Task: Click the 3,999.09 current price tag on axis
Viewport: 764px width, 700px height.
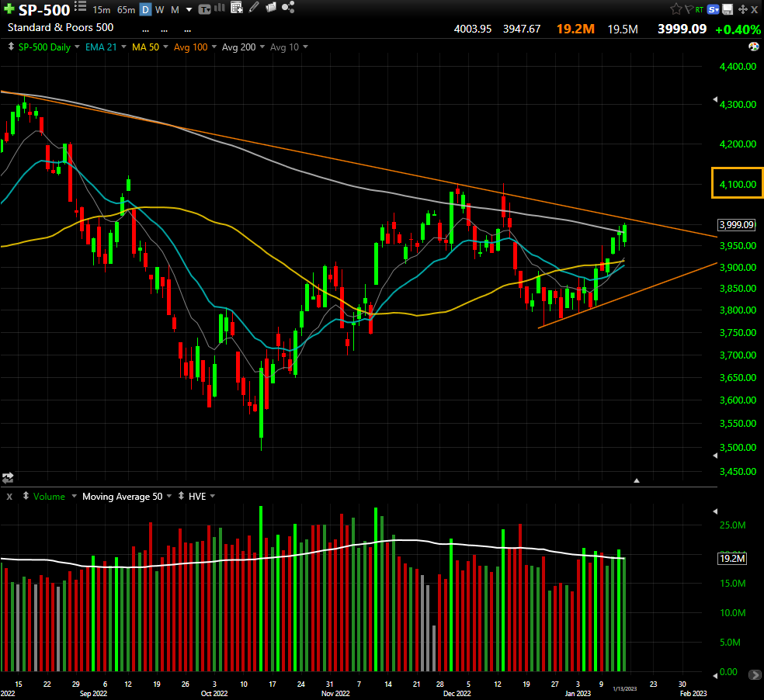Action: (x=737, y=224)
